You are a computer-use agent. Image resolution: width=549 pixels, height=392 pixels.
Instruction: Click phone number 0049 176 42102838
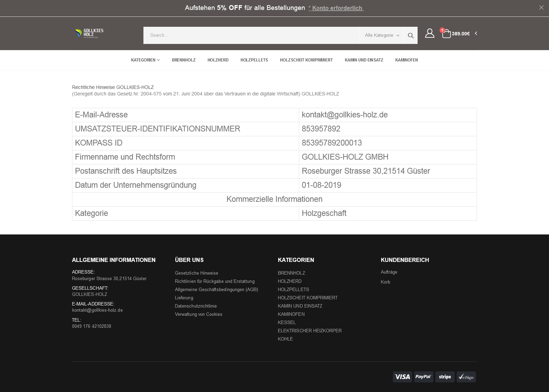click(92, 326)
